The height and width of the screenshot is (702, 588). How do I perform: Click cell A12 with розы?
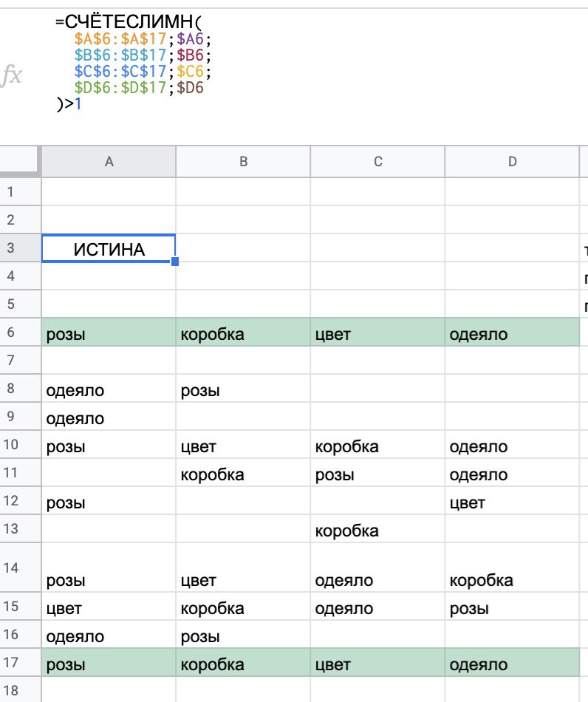tap(109, 500)
